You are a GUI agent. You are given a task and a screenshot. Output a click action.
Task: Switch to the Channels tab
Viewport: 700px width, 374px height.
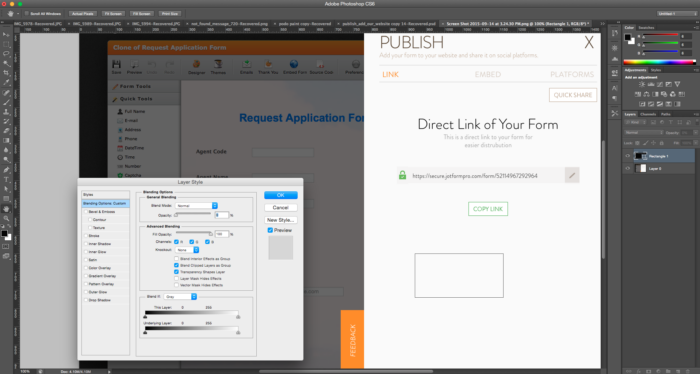tap(648, 114)
